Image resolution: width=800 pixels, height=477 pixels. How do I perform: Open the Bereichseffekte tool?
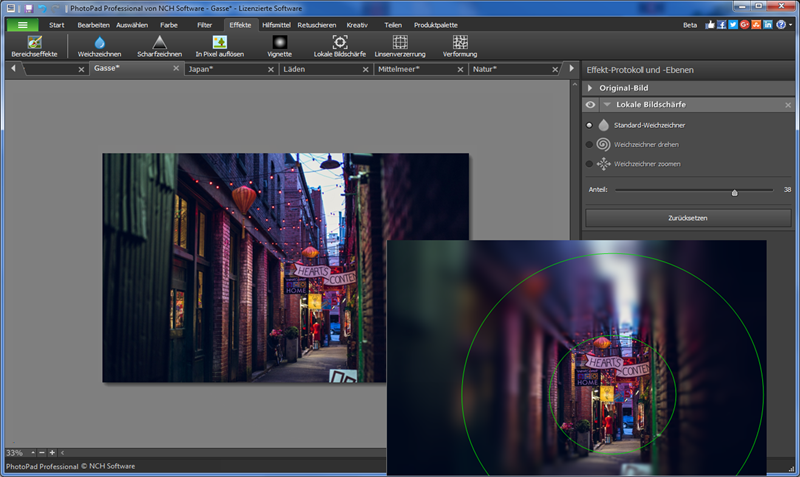(34, 46)
